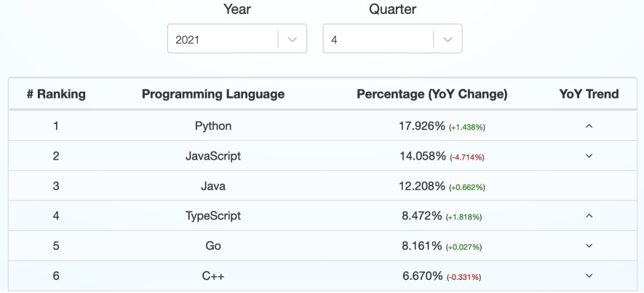This screenshot has height=293, width=644.
Task: Select the JavaScript language name
Action: coord(213,156)
